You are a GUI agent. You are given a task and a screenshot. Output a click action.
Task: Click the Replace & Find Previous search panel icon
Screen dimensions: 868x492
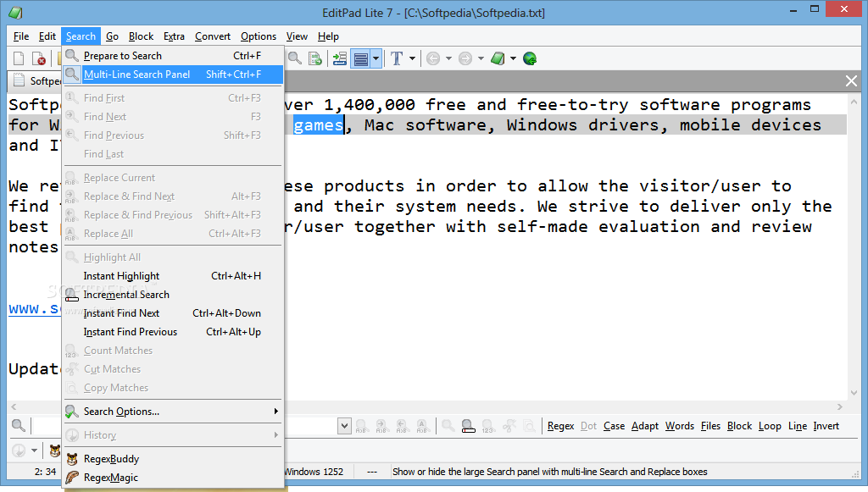(x=401, y=426)
